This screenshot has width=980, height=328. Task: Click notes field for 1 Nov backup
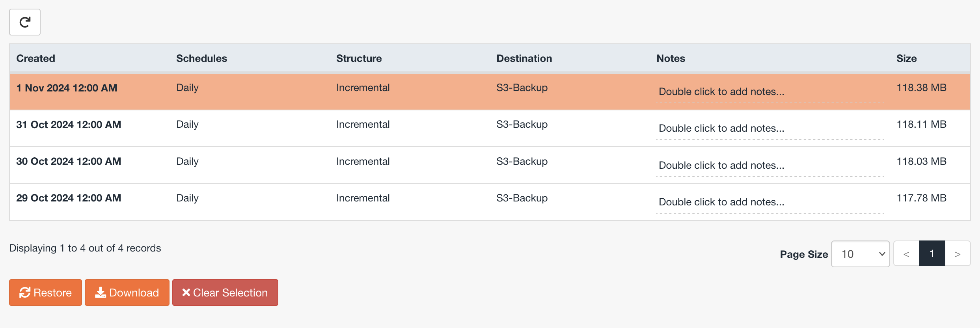[x=770, y=92]
